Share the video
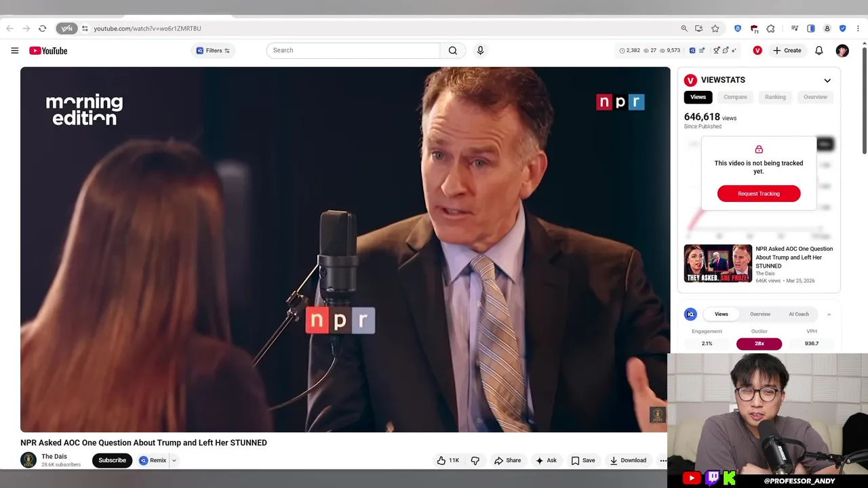This screenshot has width=868, height=488. coord(507,460)
